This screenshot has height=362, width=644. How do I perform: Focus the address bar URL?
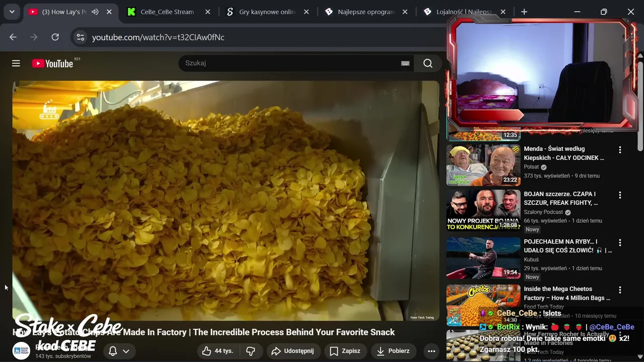[x=158, y=37]
